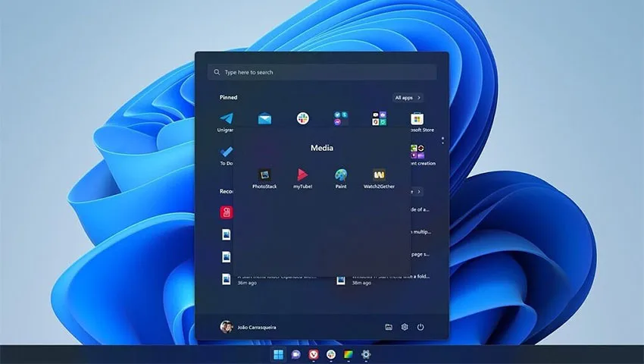Open the To Do pinned app
The width and height of the screenshot is (644, 364).
click(226, 155)
